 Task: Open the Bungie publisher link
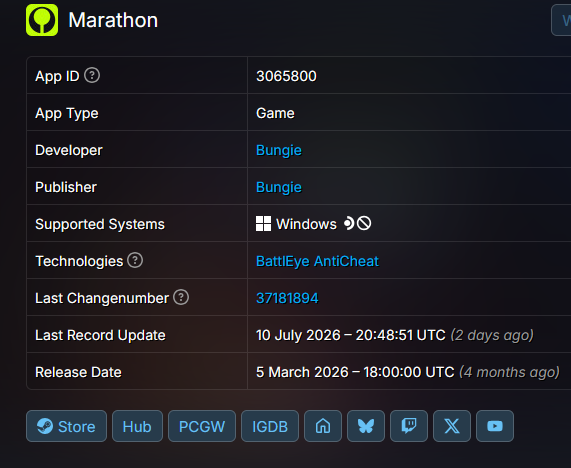(x=279, y=187)
